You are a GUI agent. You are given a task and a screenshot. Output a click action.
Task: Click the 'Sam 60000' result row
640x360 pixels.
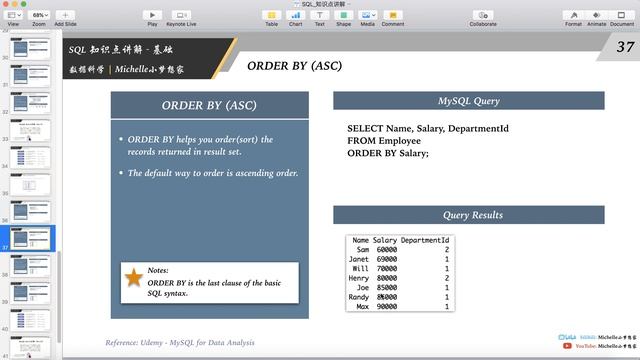tap(400, 250)
